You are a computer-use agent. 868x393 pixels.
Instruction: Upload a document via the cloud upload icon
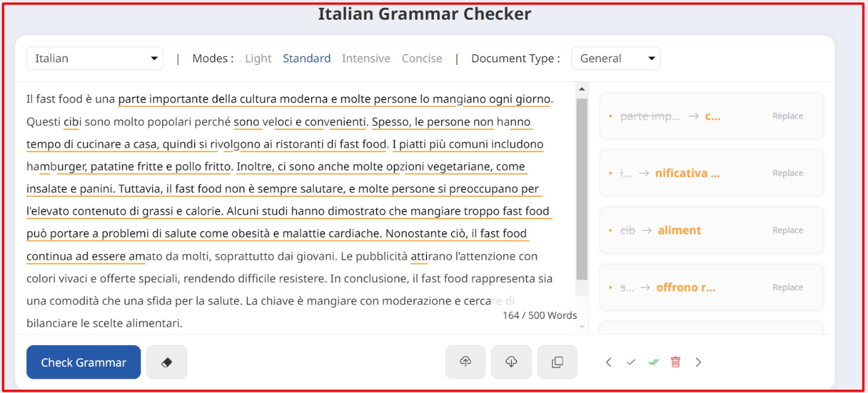[x=466, y=362]
